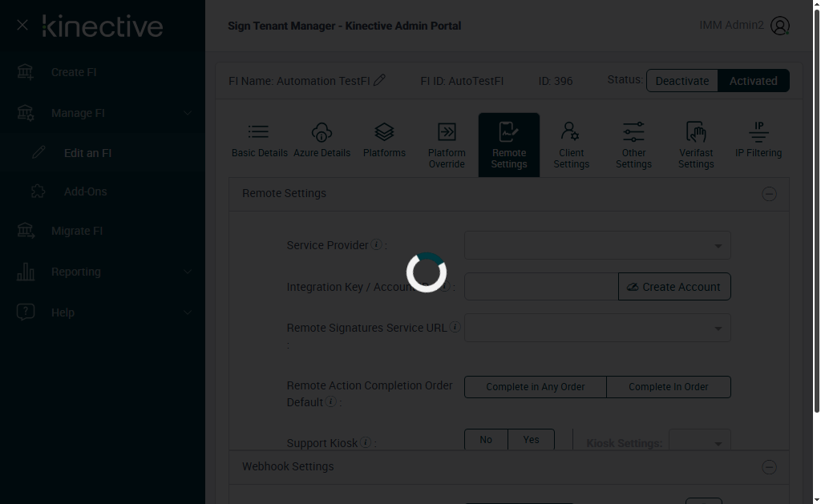Set Support Kiosk to No
Image resolution: width=821 pixels, height=504 pixels.
486,440
